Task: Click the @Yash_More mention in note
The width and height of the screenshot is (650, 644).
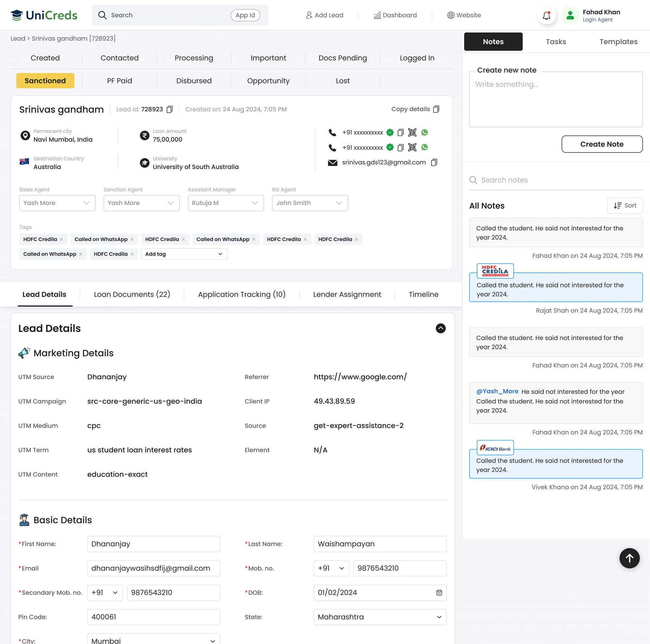Action: coord(497,391)
